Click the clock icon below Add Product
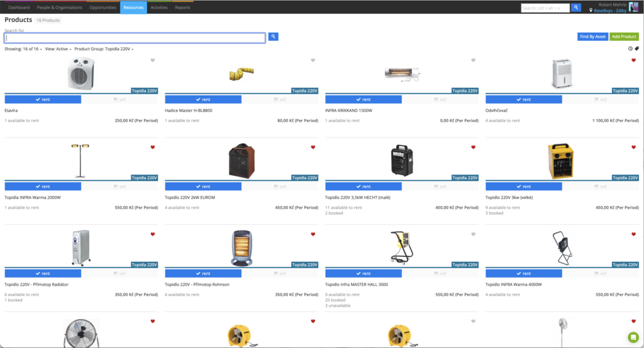Screen dimensions: 644x348 tap(630, 48)
